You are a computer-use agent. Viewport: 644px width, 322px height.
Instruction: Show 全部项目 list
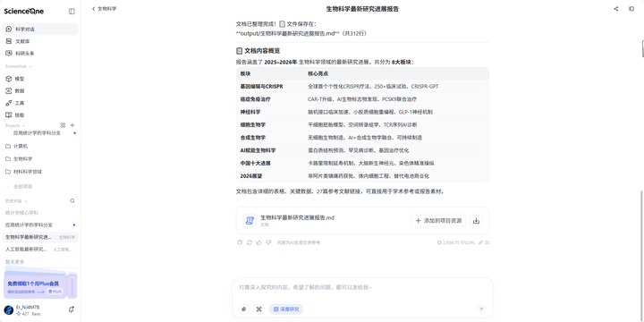(23, 186)
